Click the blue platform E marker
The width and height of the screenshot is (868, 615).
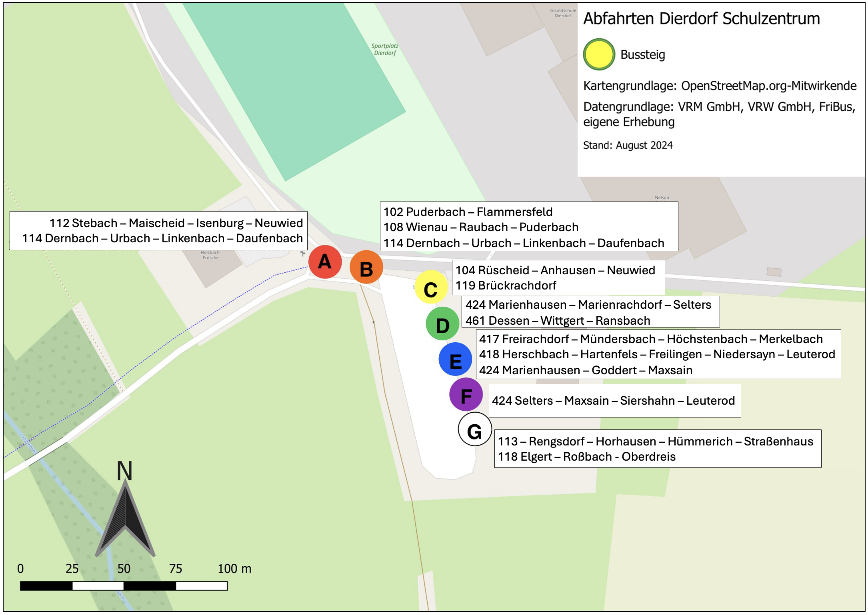tap(455, 359)
